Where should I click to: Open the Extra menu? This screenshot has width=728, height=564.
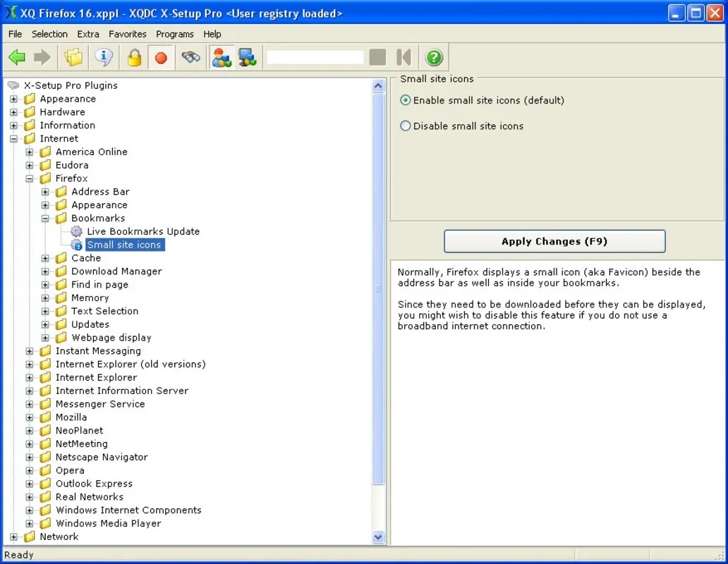coord(87,34)
